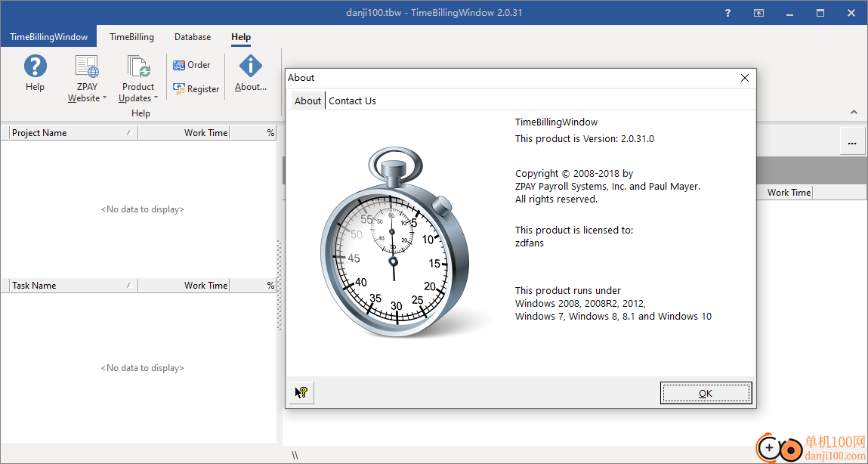Switch to the Contact Us tab
The height and width of the screenshot is (464, 868).
pos(352,101)
